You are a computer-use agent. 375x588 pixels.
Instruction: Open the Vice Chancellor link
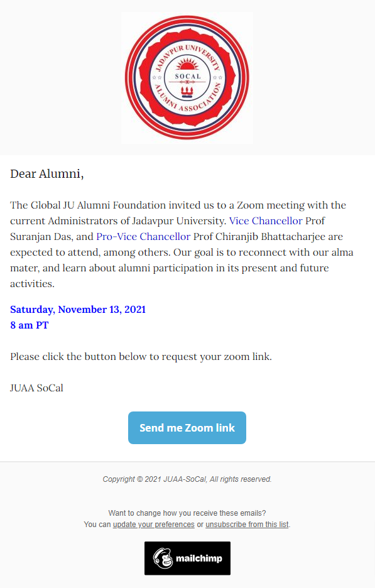[x=266, y=221]
